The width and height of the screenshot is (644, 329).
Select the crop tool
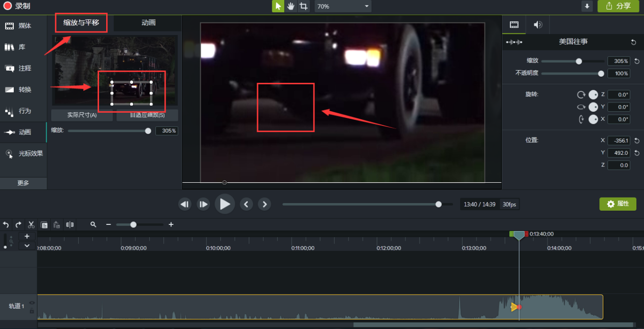click(304, 6)
